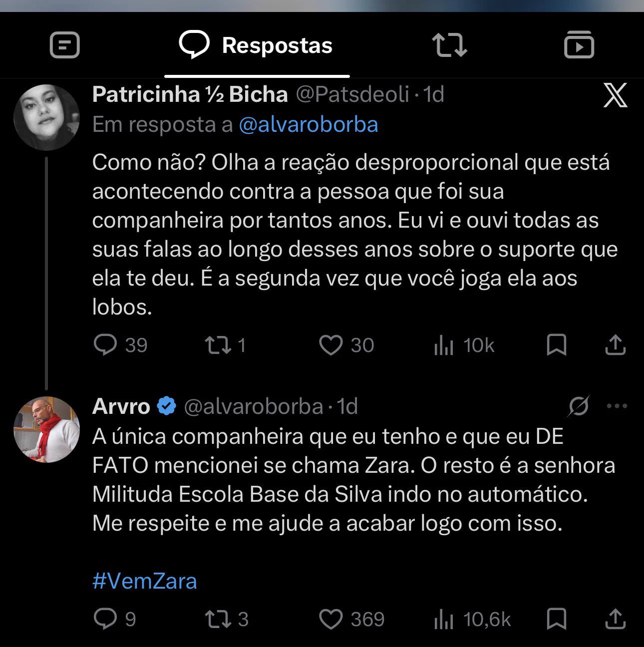
Task: Repost Patricinha's reply showing 1 repost
Action: click(x=226, y=345)
